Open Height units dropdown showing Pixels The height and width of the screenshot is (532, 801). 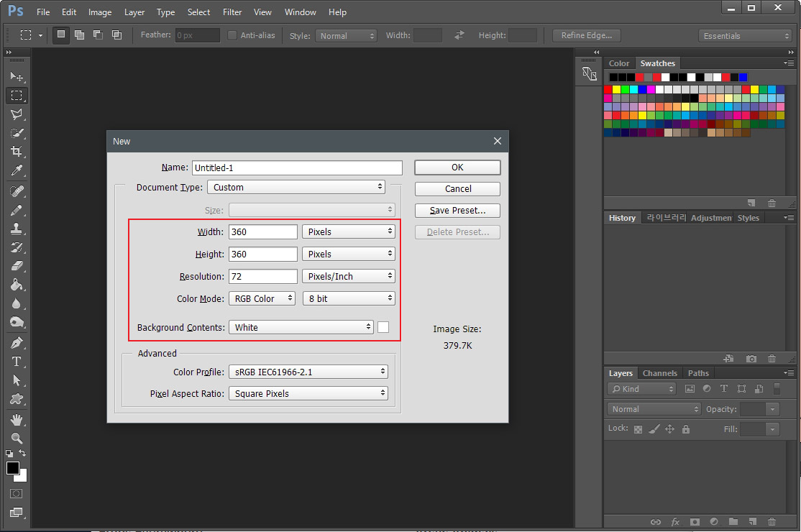(349, 254)
